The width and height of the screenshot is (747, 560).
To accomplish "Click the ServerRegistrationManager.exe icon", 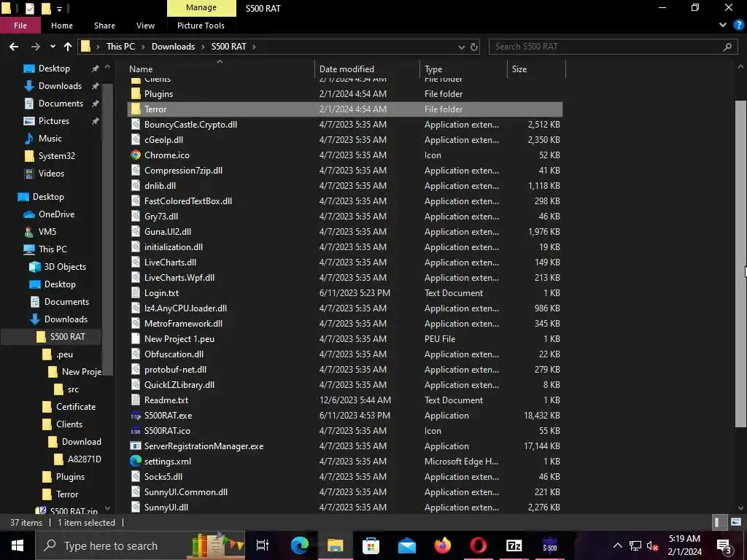I will (136, 446).
